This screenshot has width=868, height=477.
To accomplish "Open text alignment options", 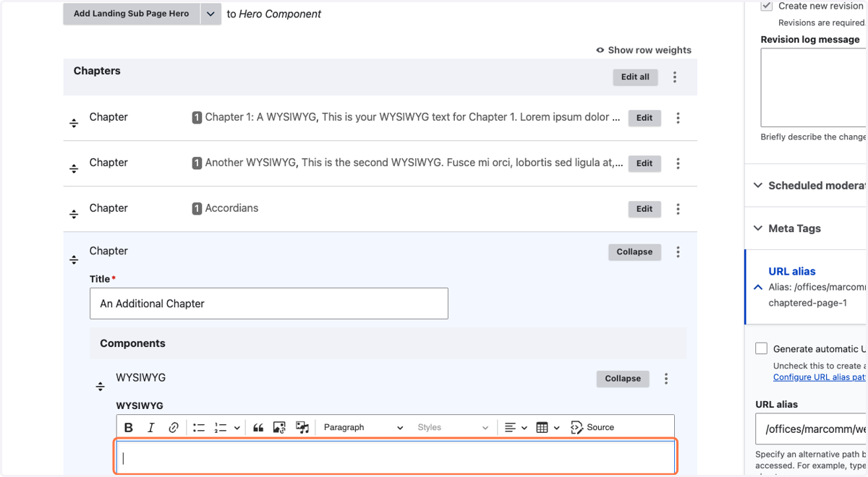I will [x=516, y=427].
